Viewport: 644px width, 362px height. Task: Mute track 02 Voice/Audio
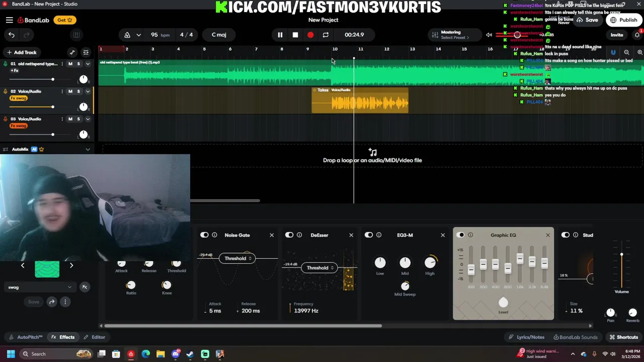tap(70, 92)
